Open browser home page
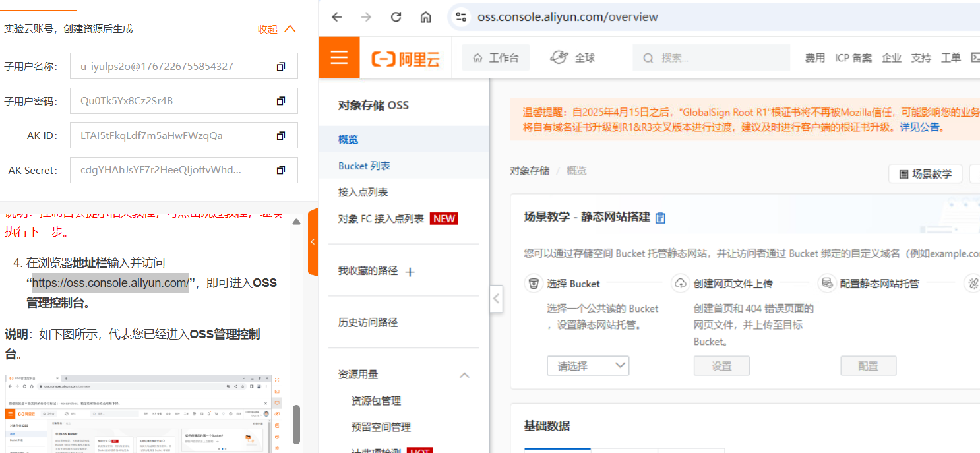This screenshot has width=980, height=453. click(x=425, y=17)
